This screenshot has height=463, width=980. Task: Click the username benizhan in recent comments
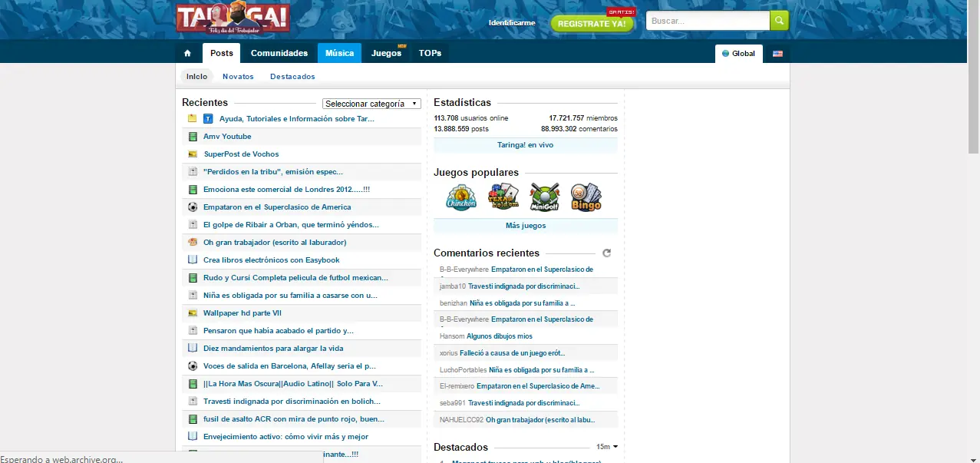[x=454, y=303]
